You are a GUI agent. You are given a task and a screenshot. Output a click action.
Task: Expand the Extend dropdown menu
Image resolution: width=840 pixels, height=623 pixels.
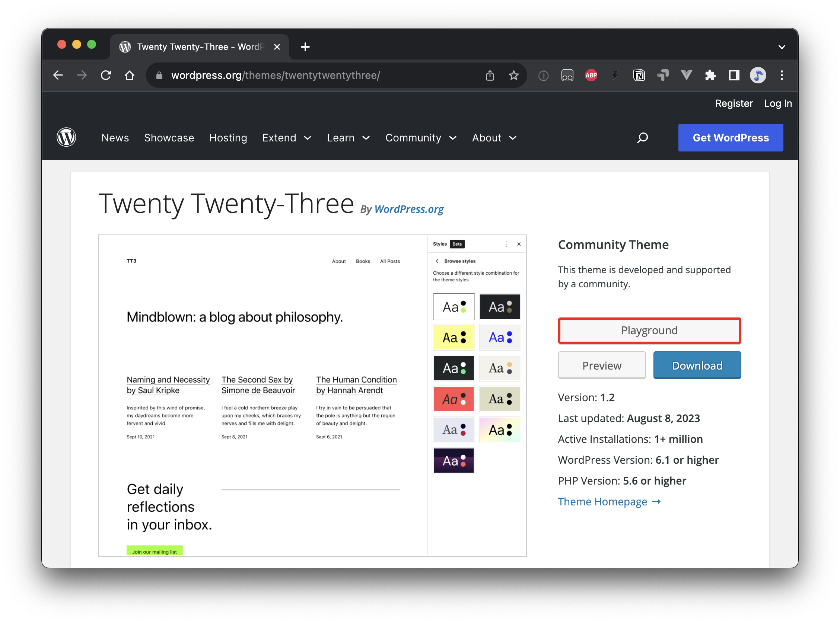pos(287,138)
